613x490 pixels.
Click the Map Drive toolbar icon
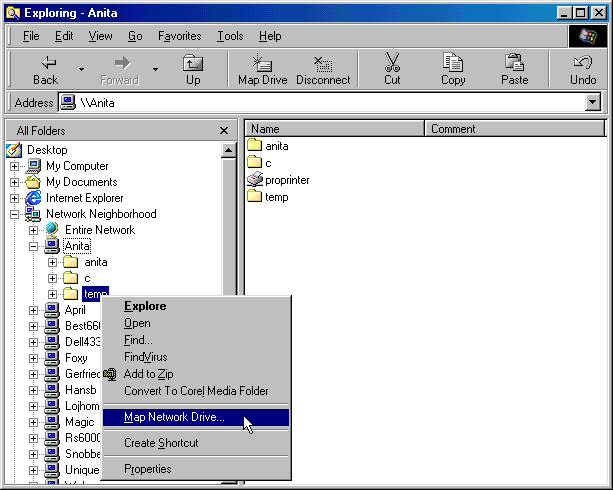[262, 63]
